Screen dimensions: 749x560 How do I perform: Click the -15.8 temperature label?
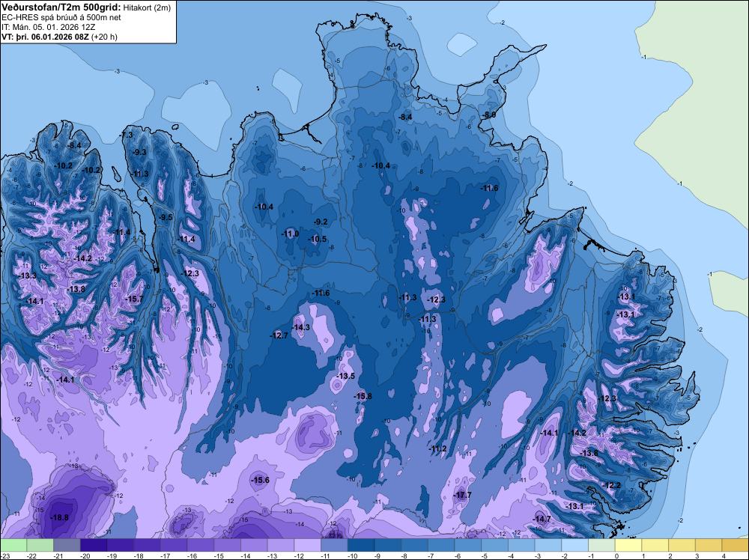(363, 396)
